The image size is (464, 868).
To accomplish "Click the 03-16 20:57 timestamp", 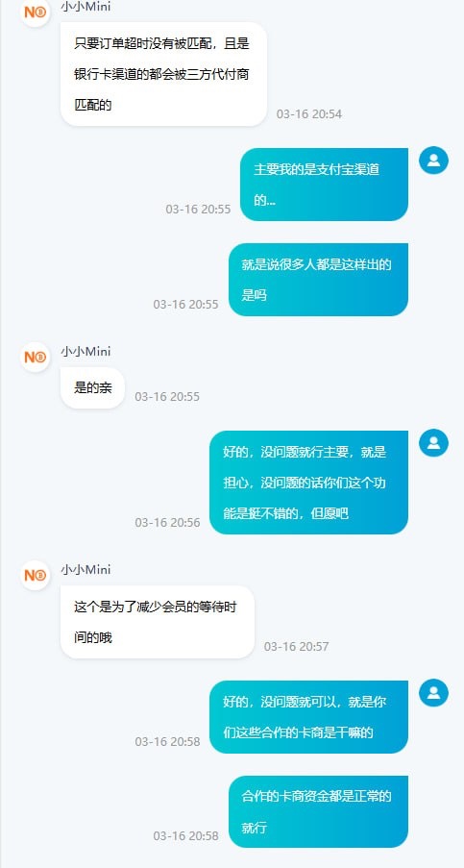I will [297, 646].
